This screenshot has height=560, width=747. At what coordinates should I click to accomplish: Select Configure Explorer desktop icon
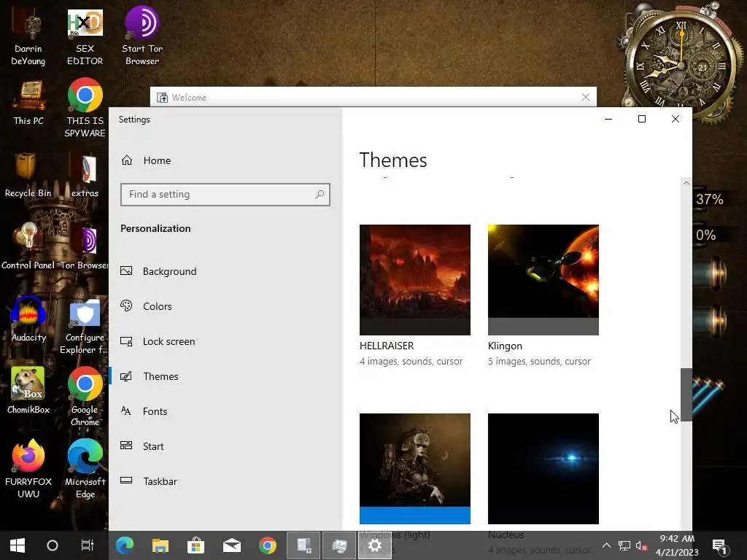[85, 327]
